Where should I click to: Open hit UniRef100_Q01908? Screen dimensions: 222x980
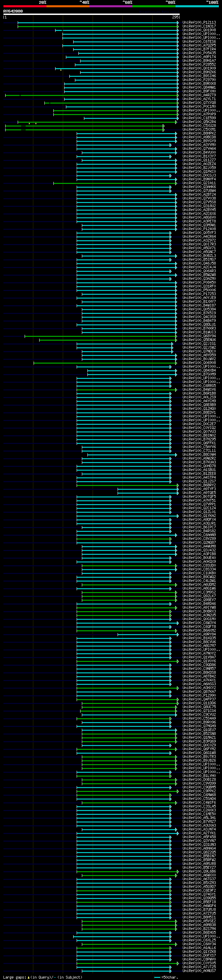click(x=199, y=30)
